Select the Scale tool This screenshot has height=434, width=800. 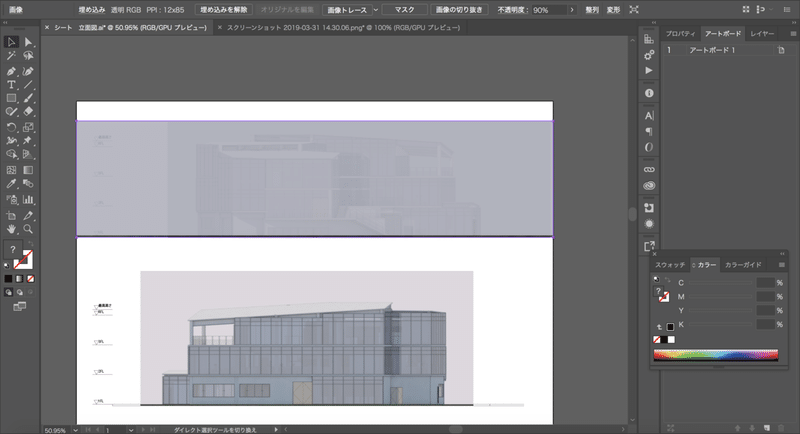pos(28,127)
